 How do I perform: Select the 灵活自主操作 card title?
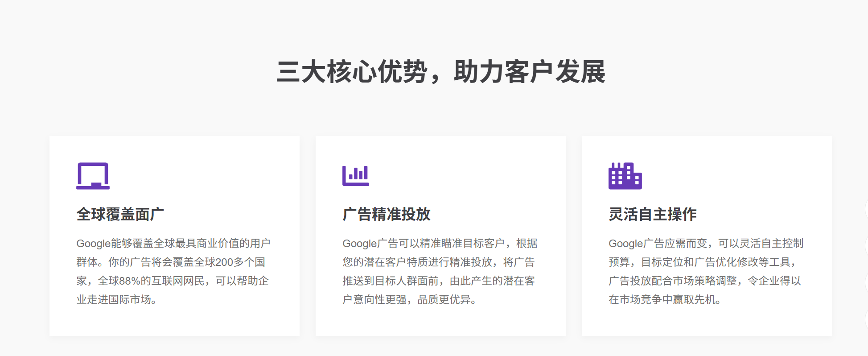pyautogui.click(x=652, y=214)
